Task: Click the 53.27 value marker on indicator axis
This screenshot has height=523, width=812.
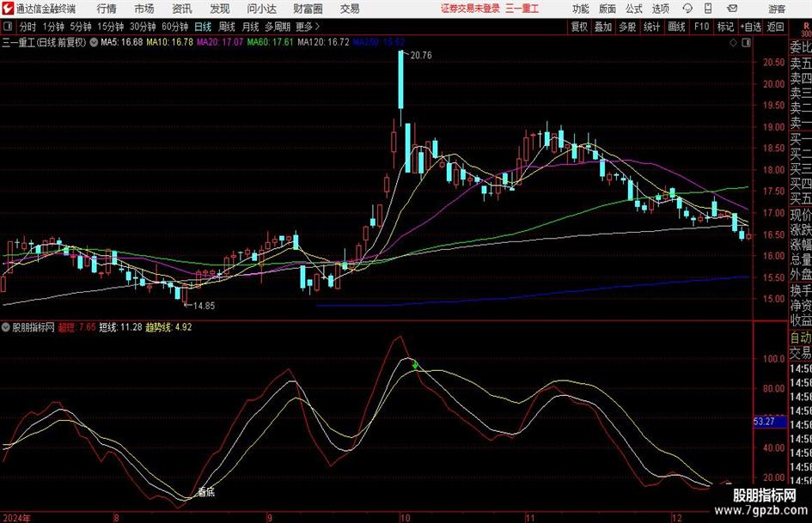Action: (x=769, y=422)
